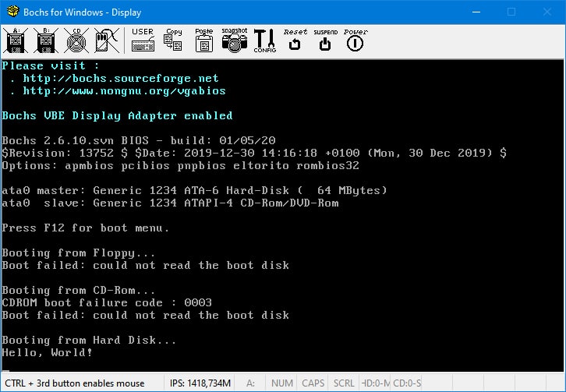Click 'Press F12 for boot menu' line
566x392 pixels.
[x=86, y=228]
